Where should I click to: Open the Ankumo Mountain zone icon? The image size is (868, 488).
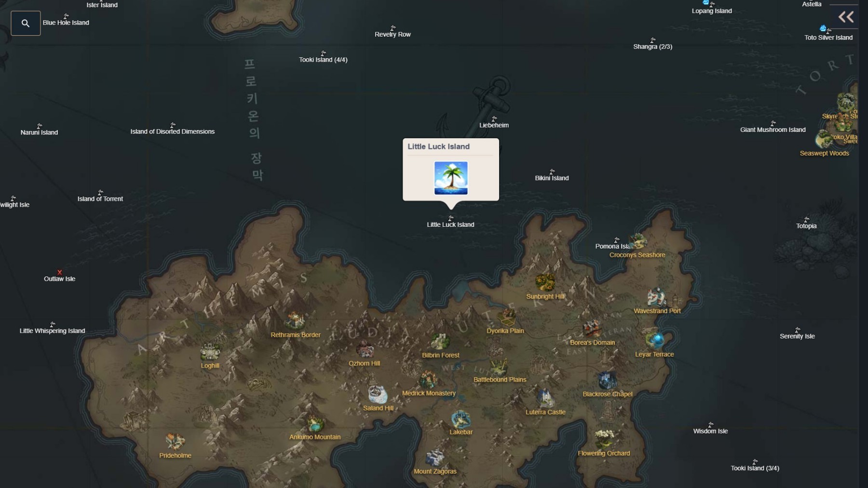pos(315,424)
